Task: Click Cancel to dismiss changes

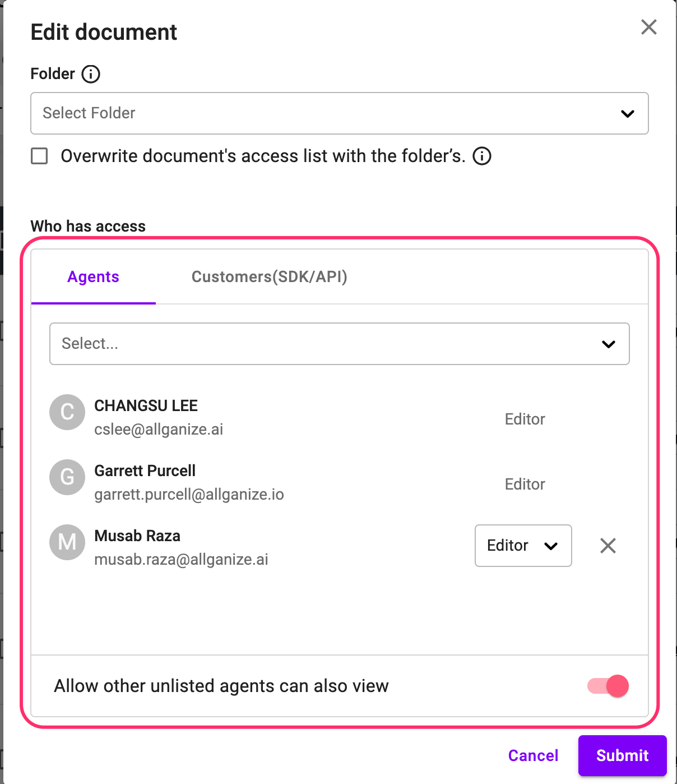Action: (532, 755)
